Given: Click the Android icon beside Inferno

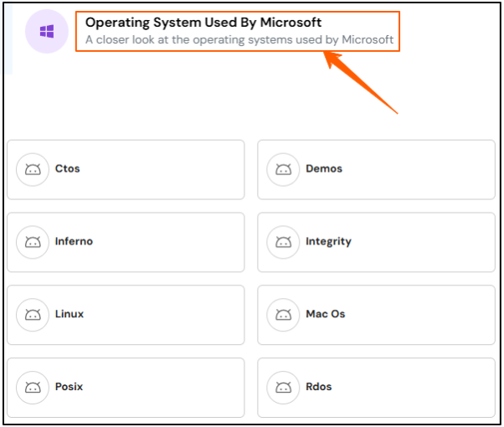Looking at the screenshot, I should click(33, 242).
